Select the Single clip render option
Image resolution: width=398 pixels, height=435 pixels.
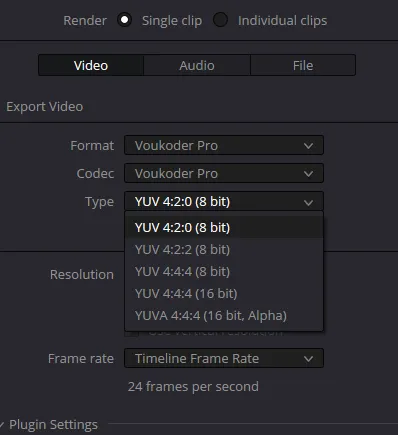click(x=125, y=20)
